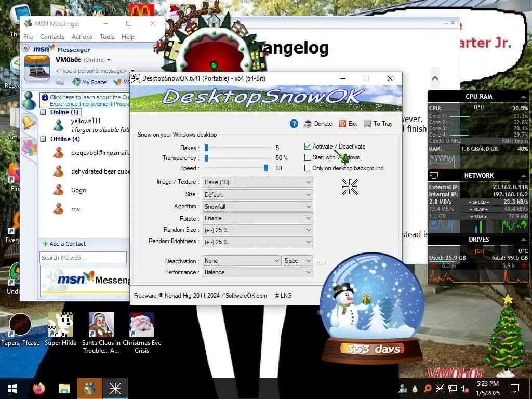Open the Image / Texture dropdown

pyautogui.click(x=258, y=182)
